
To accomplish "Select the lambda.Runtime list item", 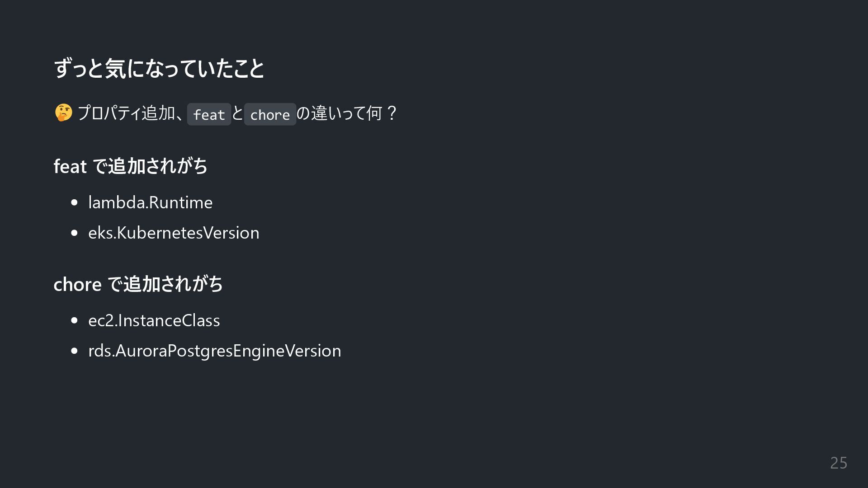I will click(150, 202).
